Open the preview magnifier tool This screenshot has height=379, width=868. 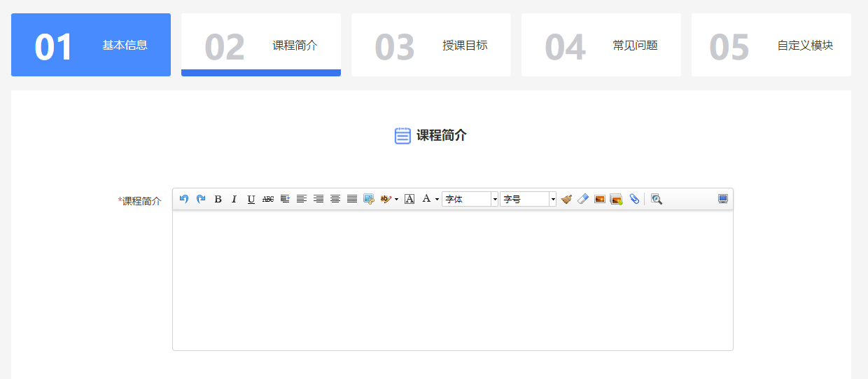coord(657,199)
